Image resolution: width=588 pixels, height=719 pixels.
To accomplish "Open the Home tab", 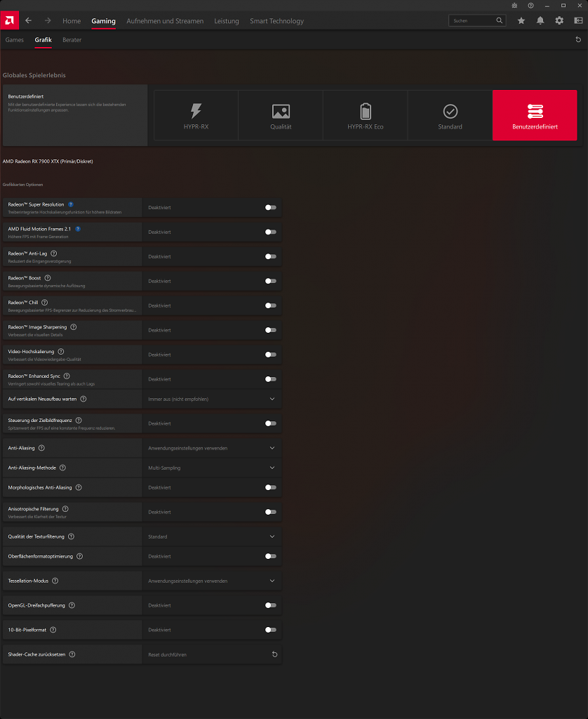I will tap(72, 21).
